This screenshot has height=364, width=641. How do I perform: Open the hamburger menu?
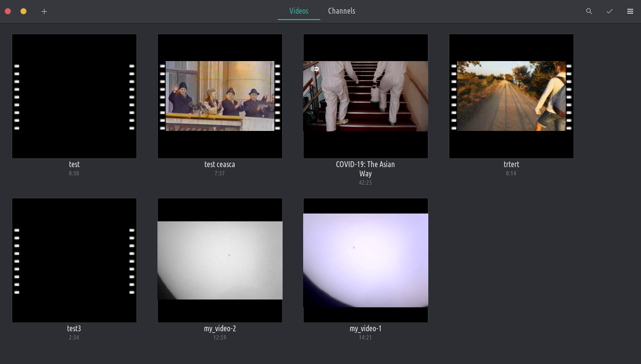(630, 11)
